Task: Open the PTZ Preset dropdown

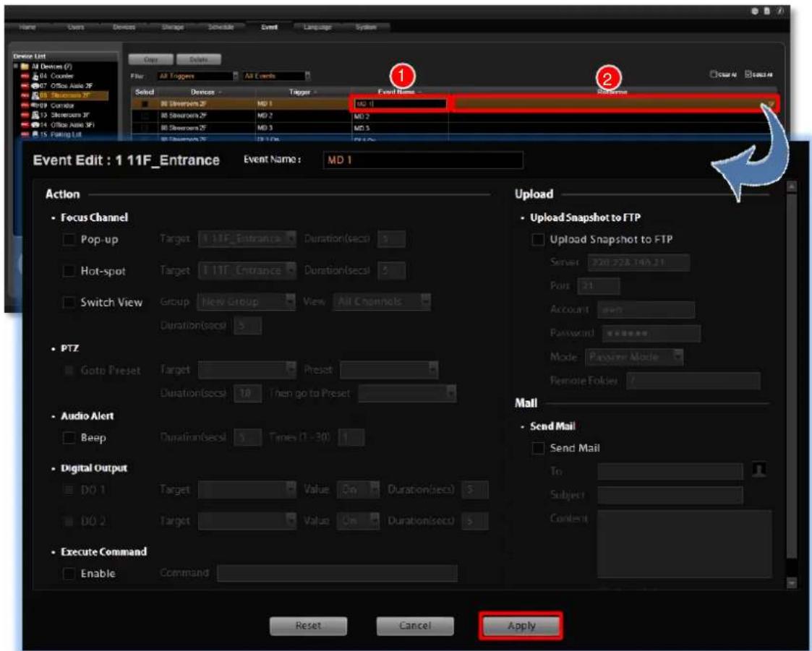Action: [x=389, y=369]
